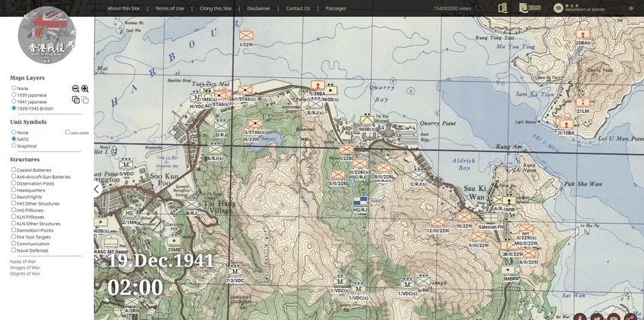Select the 1939/1945 British map layer
This screenshot has width=644, height=320.
coord(14,108)
